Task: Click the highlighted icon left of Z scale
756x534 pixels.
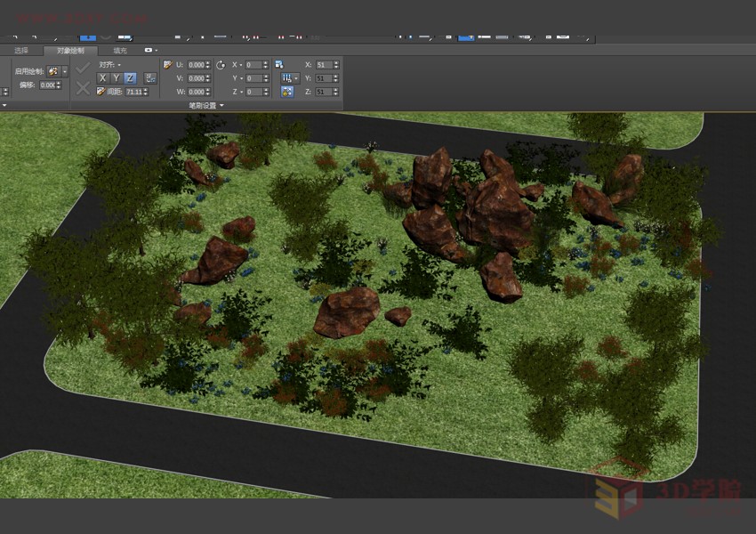Action: click(287, 92)
